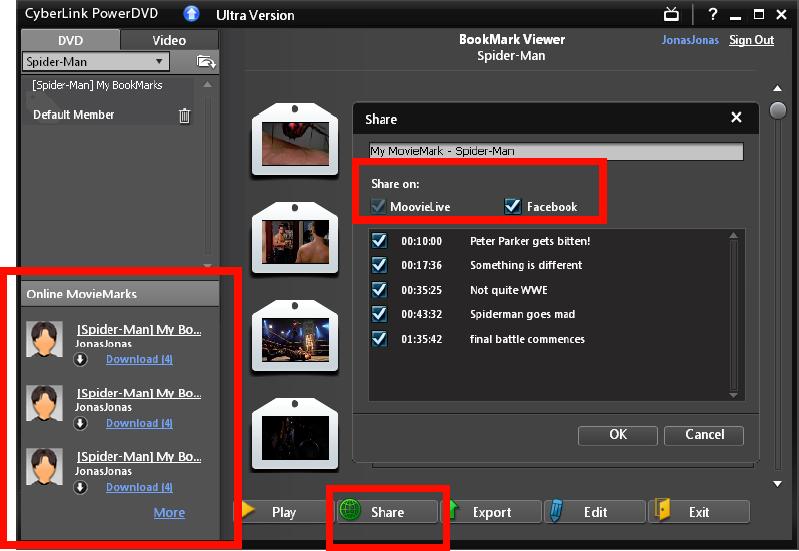Toggle the 'Not quite WWE' bookmark checkbox
Image resolution: width=799 pixels, height=551 pixels.
379,290
